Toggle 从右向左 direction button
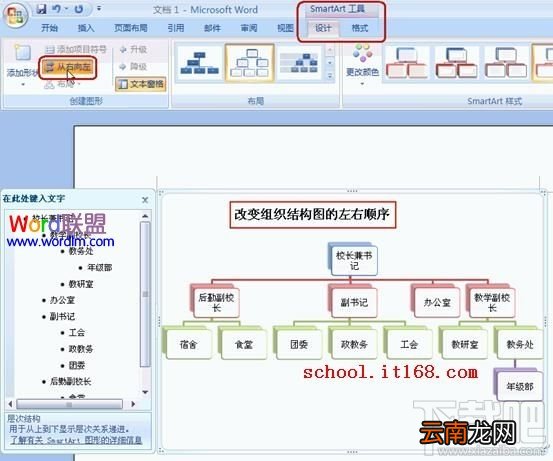The image size is (553, 461). pos(67,67)
